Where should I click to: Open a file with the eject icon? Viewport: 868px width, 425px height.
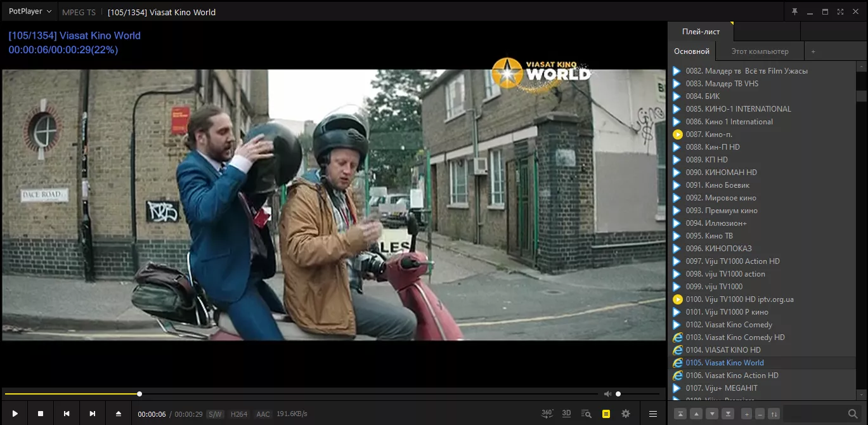(119, 414)
